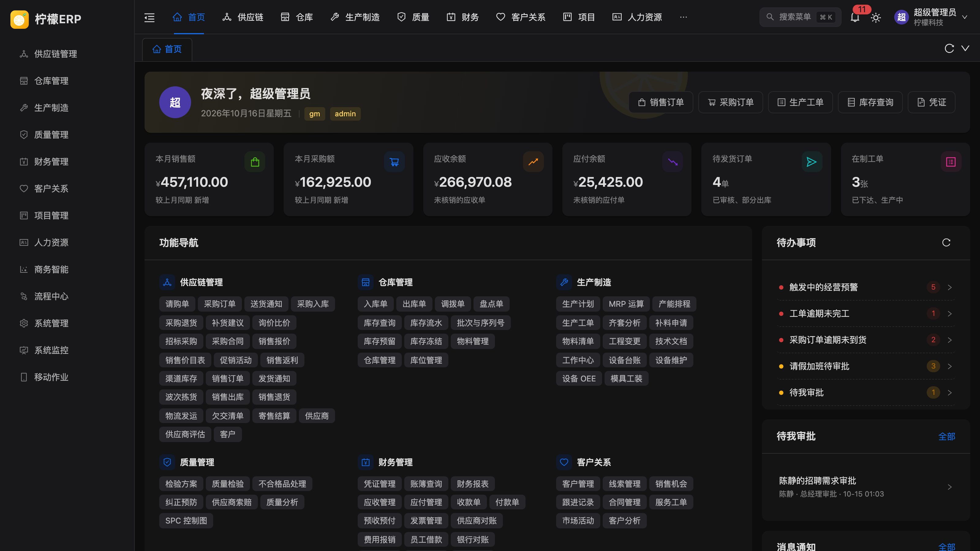This screenshot has width=980, height=551.
Task: Click the 待发货订单 send icon
Action: coord(812,162)
